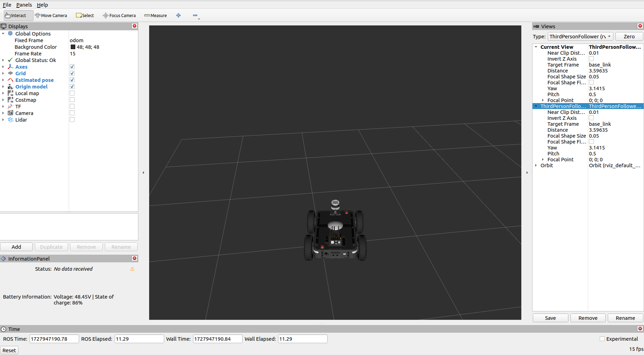Image resolution: width=644 pixels, height=355 pixels.
Task: Expand the Orbit view entry
Action: [536, 165]
